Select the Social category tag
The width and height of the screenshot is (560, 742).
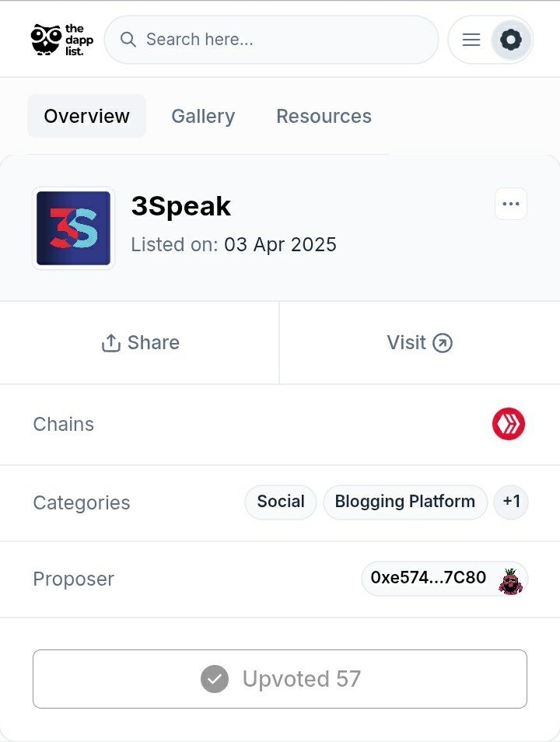tap(281, 502)
